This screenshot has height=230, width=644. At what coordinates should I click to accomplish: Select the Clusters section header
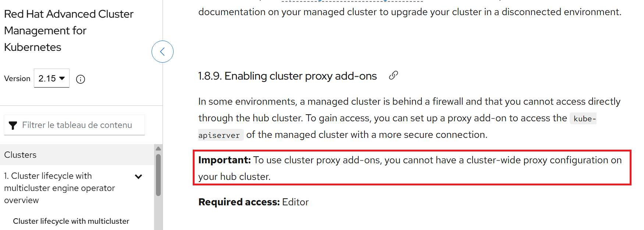20,155
